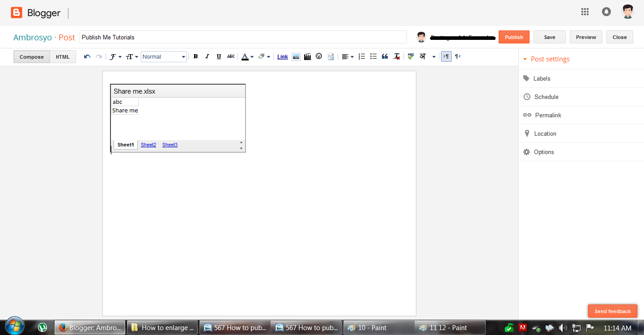Publish the post

click(x=513, y=37)
